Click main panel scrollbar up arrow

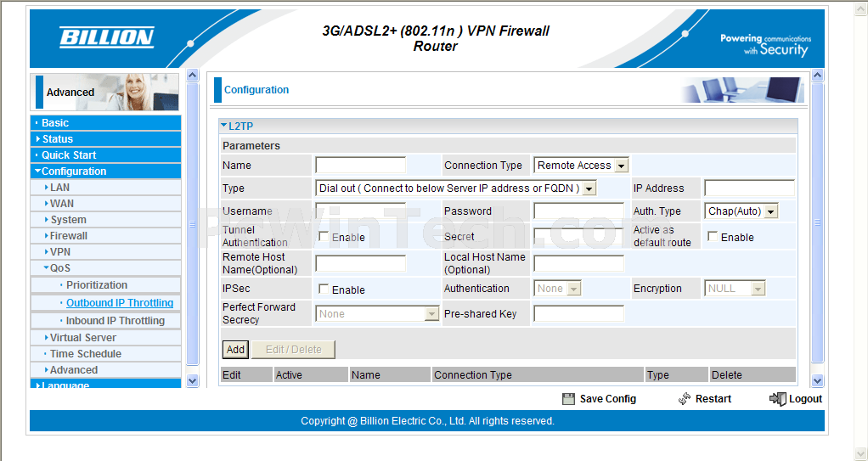click(x=818, y=76)
